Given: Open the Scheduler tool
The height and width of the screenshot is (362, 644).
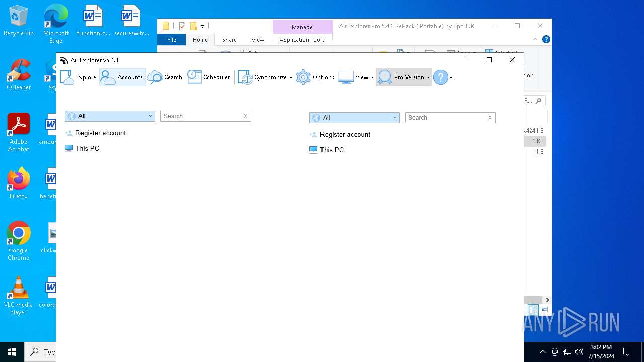Looking at the screenshot, I should (x=209, y=77).
